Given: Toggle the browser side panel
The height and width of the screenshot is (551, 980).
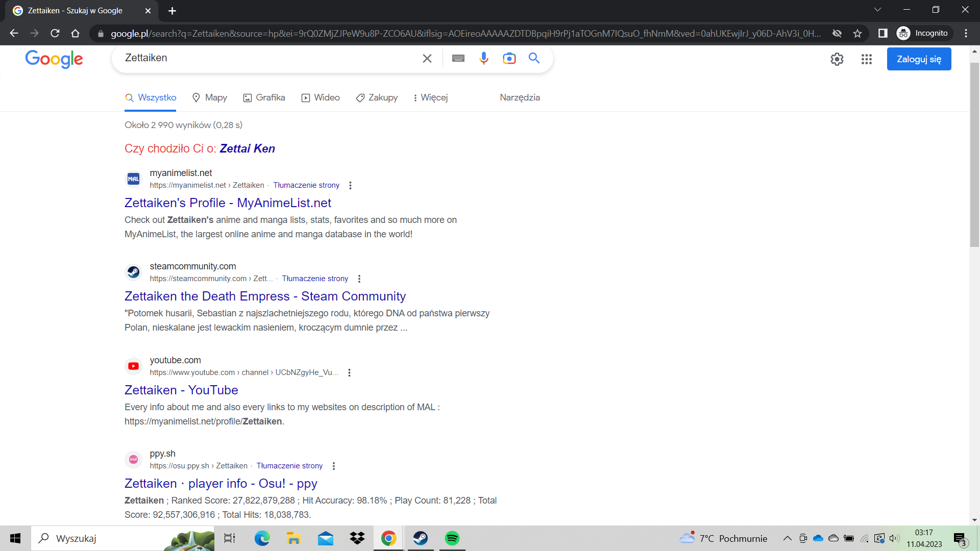Looking at the screenshot, I should [883, 33].
